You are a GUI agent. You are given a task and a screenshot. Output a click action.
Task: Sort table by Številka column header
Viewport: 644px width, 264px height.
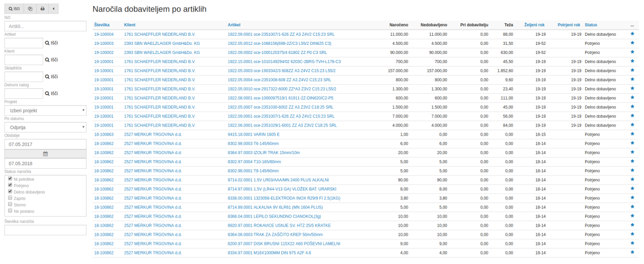tap(102, 25)
